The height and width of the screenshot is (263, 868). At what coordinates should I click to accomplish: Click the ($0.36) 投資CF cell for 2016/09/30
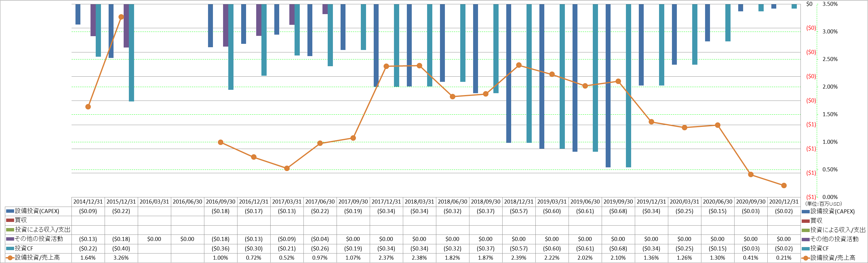pos(220,249)
